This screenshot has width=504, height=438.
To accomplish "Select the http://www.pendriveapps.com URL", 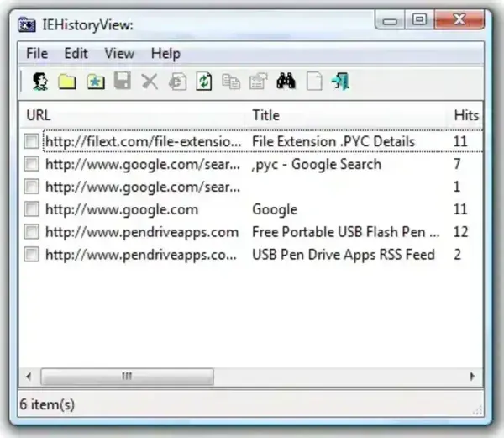I will pos(142,232).
